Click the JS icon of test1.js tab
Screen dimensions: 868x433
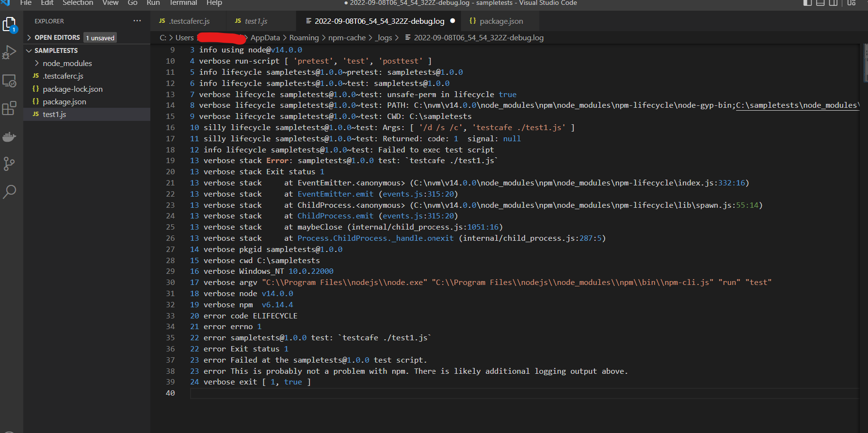point(238,21)
